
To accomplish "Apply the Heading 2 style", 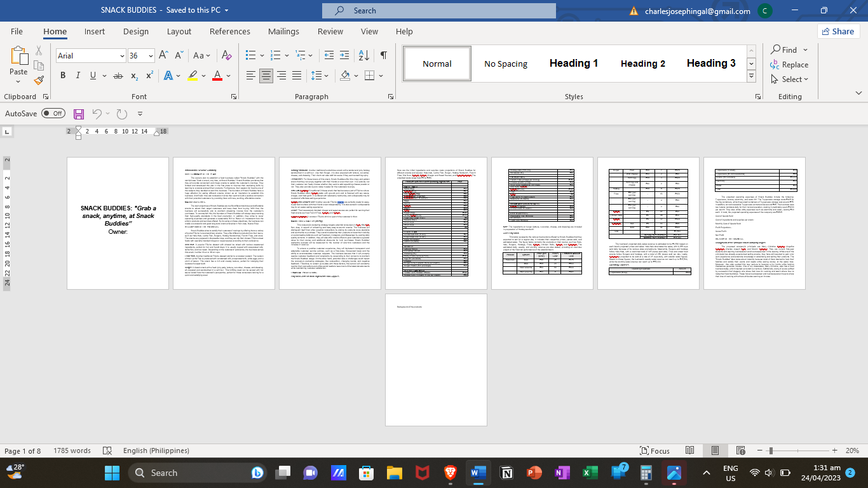I will 643,63.
